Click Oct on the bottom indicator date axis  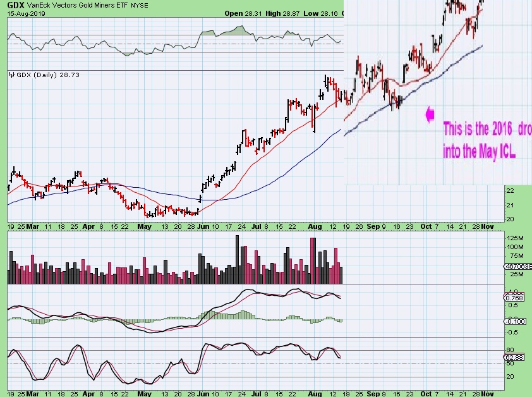click(x=426, y=394)
